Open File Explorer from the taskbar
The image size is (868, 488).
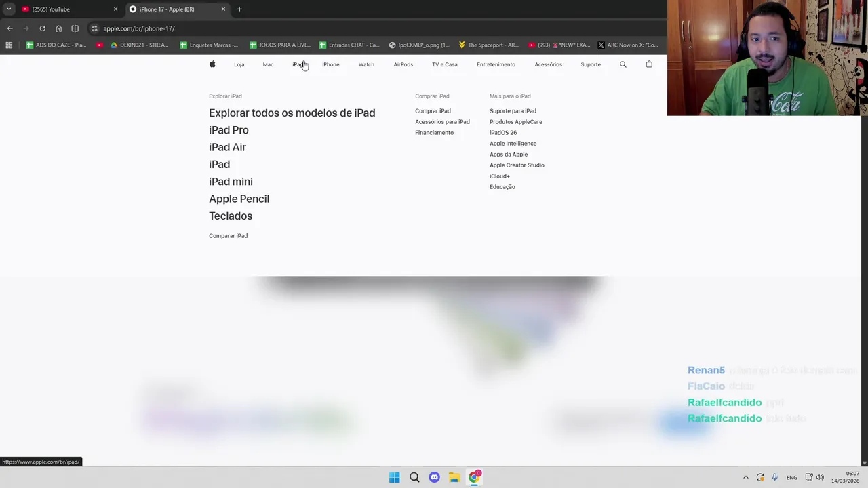454,477
